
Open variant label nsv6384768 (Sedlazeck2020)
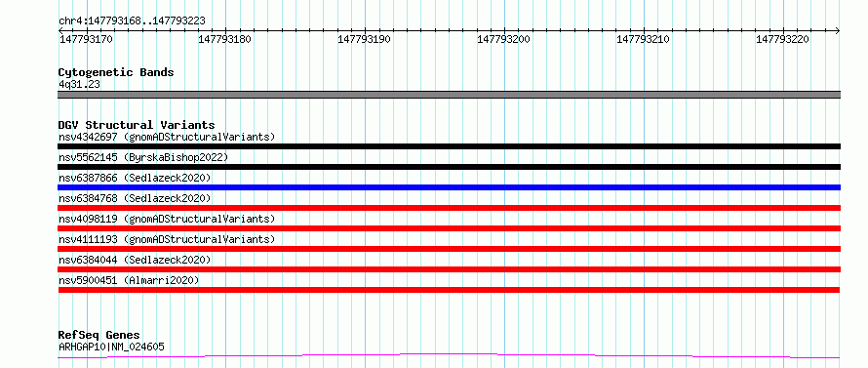(135, 198)
